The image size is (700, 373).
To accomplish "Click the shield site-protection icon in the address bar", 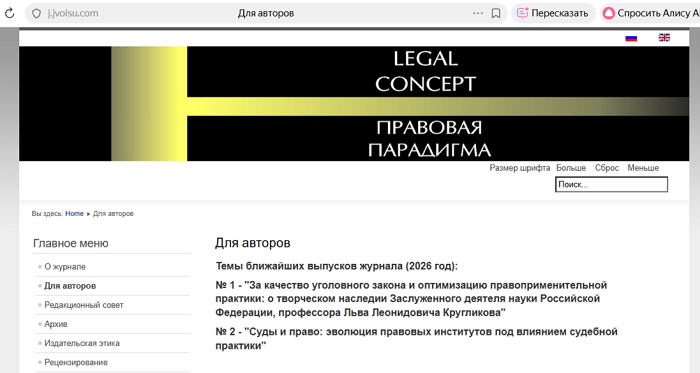I will click(37, 13).
